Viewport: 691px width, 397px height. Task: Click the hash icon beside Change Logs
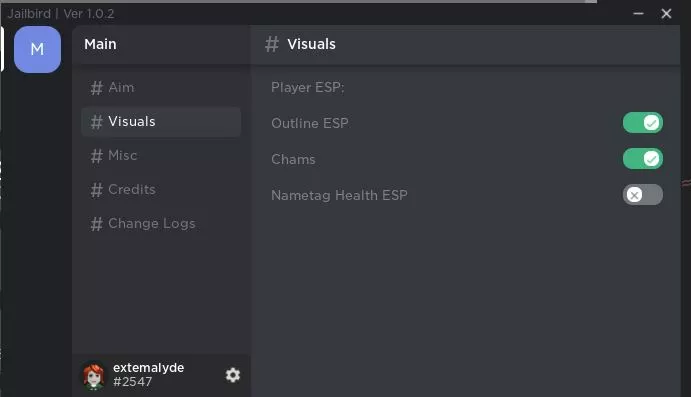tap(97, 224)
